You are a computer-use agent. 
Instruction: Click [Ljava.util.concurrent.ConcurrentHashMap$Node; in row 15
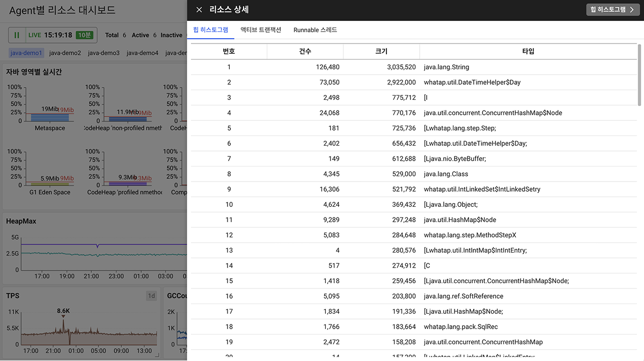tap(496, 281)
